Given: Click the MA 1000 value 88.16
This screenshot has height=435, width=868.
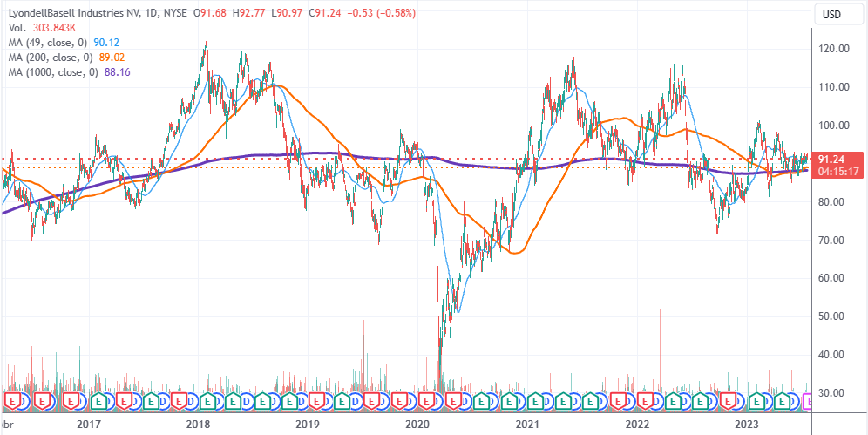Looking at the screenshot, I should [117, 71].
